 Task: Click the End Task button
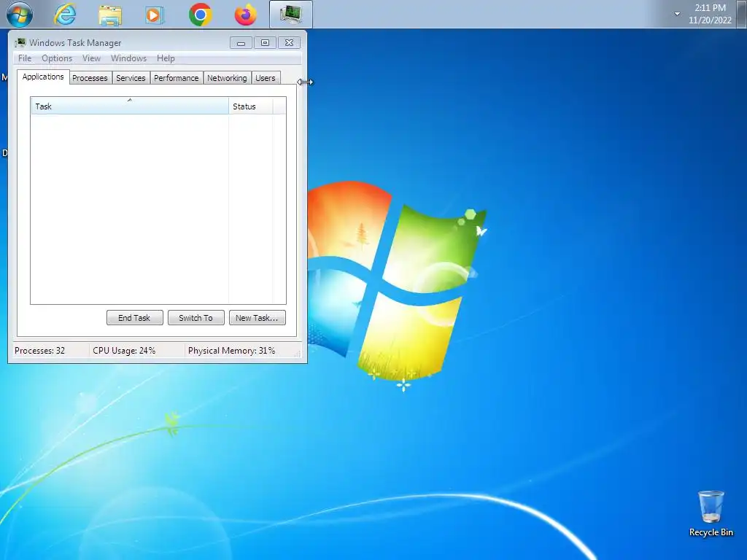tap(135, 318)
